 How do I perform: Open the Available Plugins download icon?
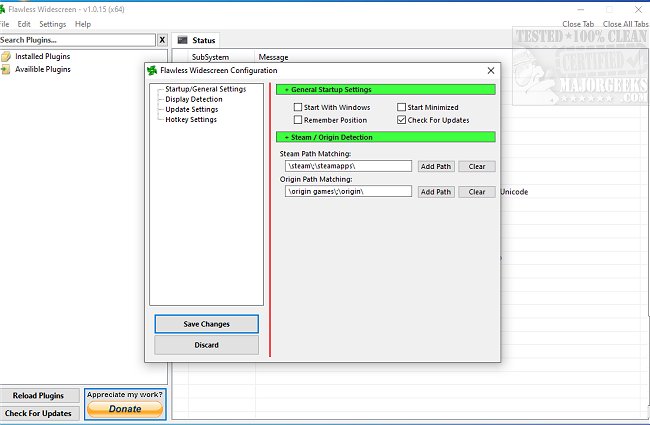pos(5,69)
